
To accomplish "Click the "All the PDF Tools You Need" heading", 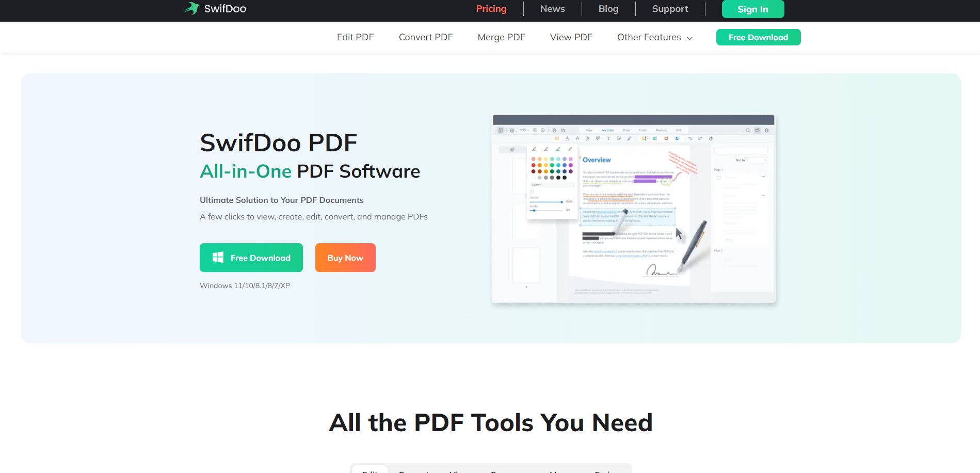I will (x=491, y=423).
